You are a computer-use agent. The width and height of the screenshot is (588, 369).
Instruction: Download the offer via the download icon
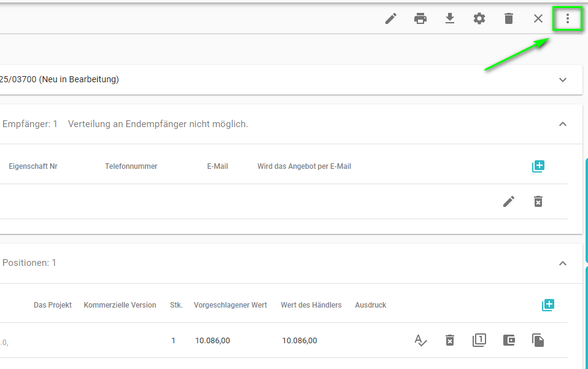450,18
